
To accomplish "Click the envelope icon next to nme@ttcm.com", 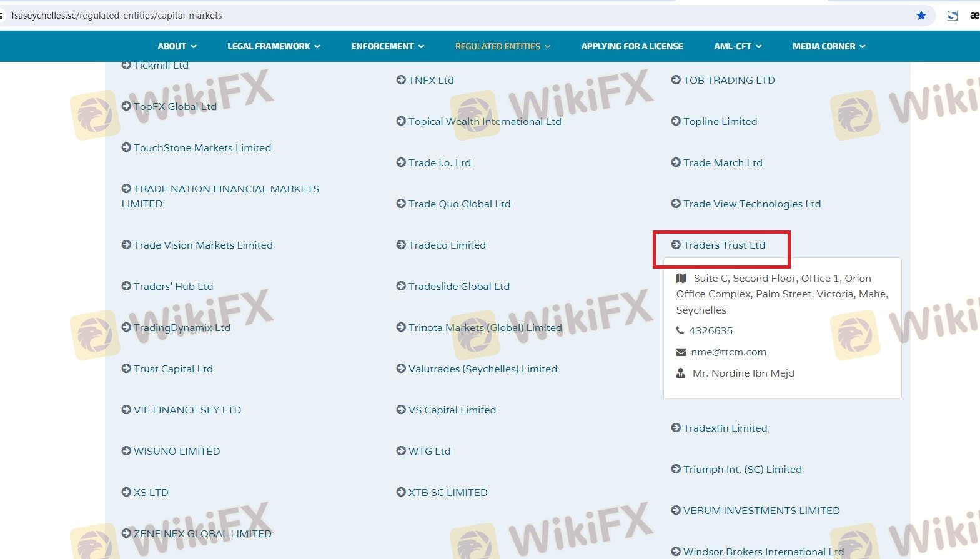I will [x=681, y=352].
